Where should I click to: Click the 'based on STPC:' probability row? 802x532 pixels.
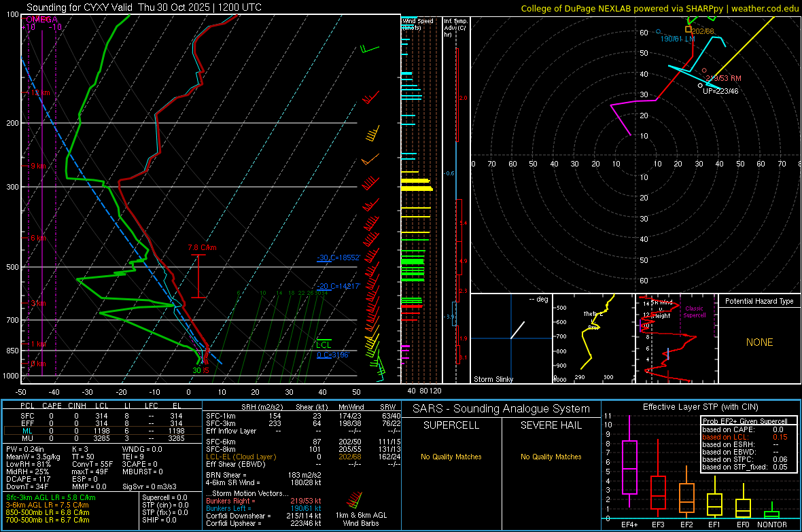pos(745,459)
